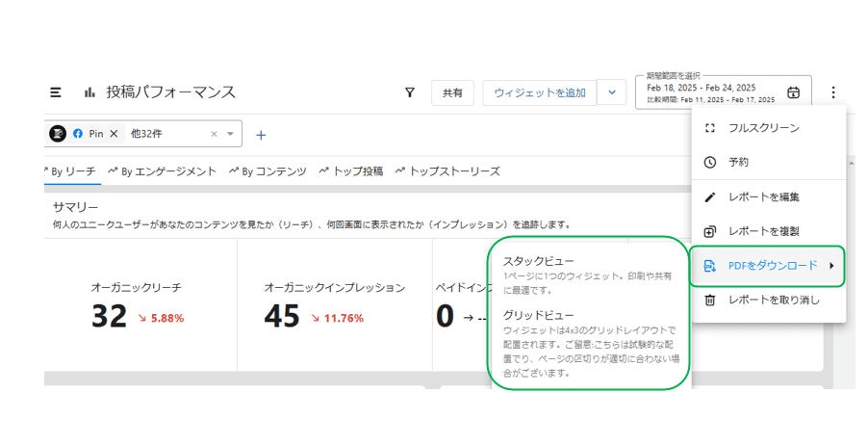Expand the Add Widget split-button arrow
Viewport: 868px width, 445px height.
click(611, 92)
